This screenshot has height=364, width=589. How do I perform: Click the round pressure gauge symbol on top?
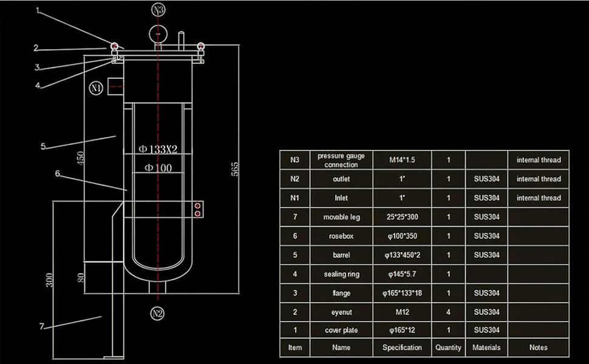pyautogui.click(x=158, y=32)
